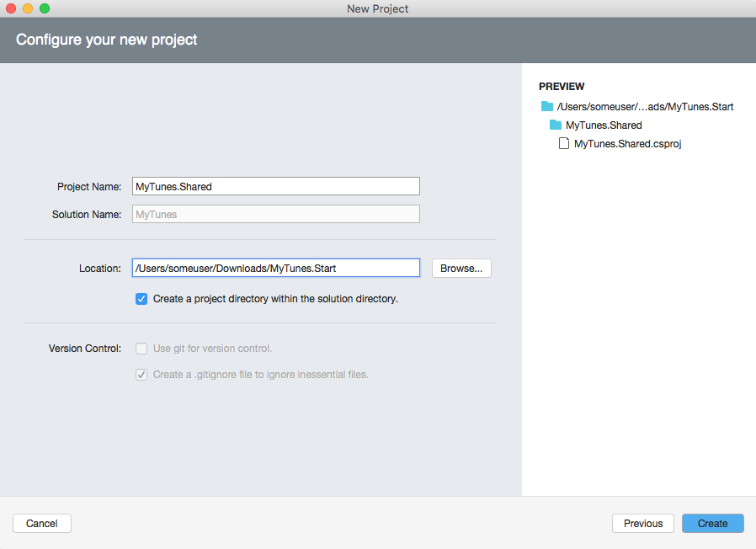Select MyTunes.Shared.csproj file name in preview
The width and height of the screenshot is (756, 549).
click(628, 144)
